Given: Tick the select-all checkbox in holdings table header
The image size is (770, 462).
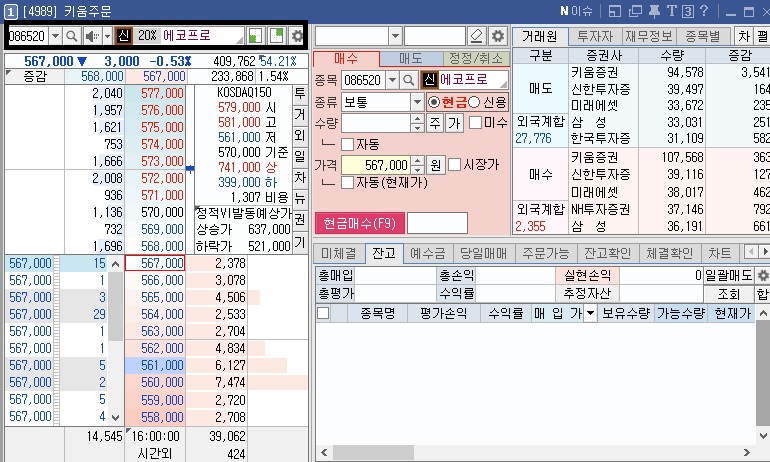Looking at the screenshot, I should pos(323,313).
